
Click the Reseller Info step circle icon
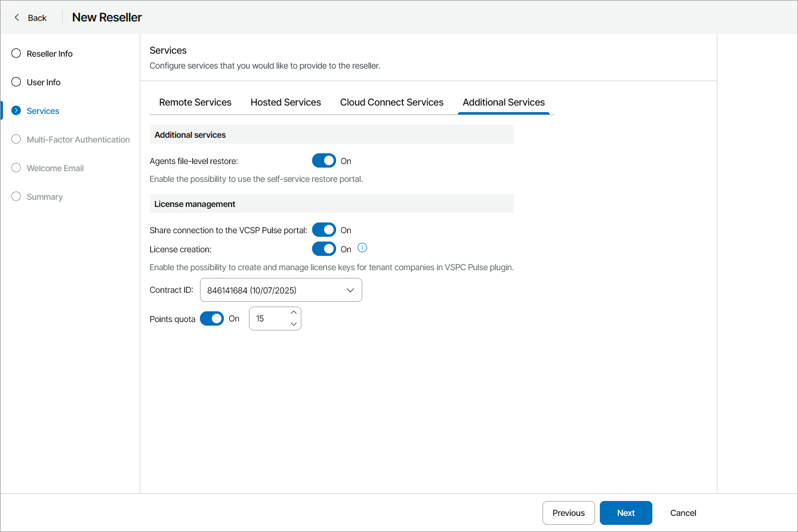click(16, 54)
